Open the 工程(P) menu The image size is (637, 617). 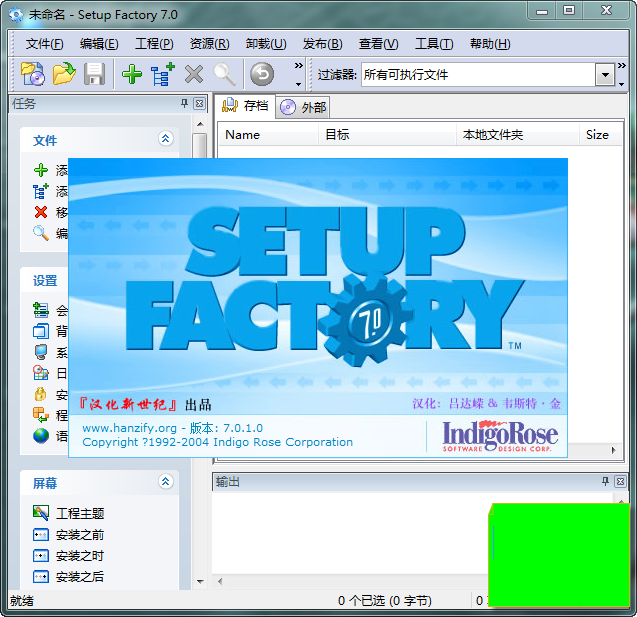[154, 44]
